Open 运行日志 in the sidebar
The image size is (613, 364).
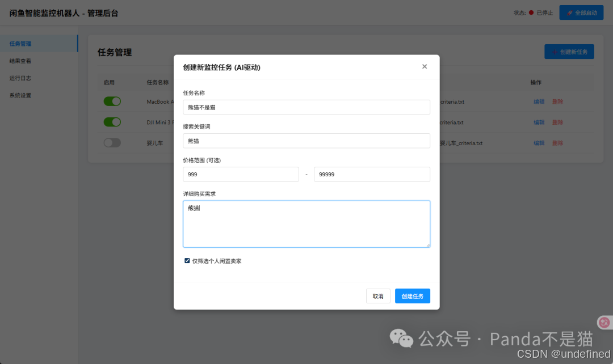tap(39, 78)
